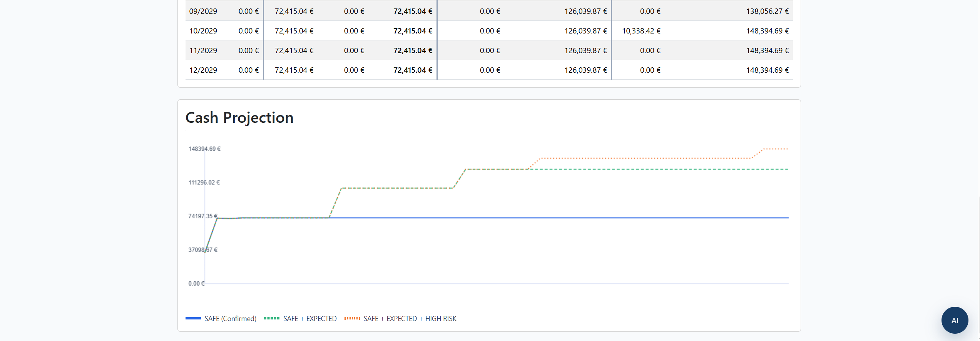Toggle SAFE + EXPECTED + HIGH RISK legend label

tap(410, 319)
